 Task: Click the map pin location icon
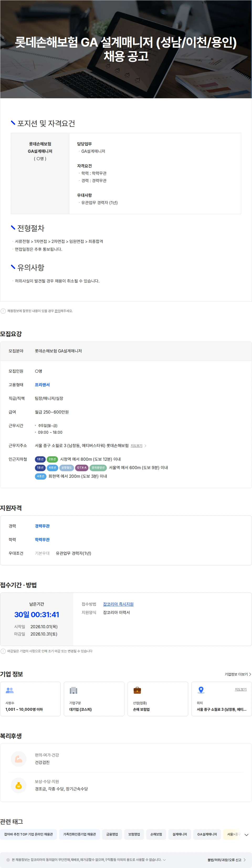pyautogui.click(x=201, y=690)
